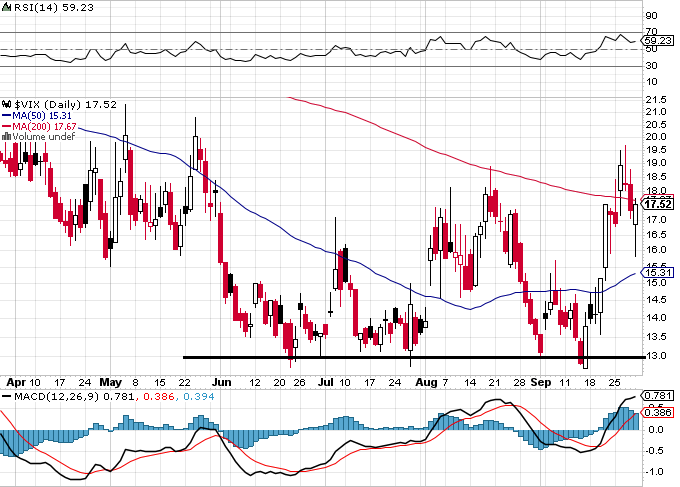This screenshot has width=680, height=487.
Task: Click the Volume undef bars icon
Action: [6, 136]
